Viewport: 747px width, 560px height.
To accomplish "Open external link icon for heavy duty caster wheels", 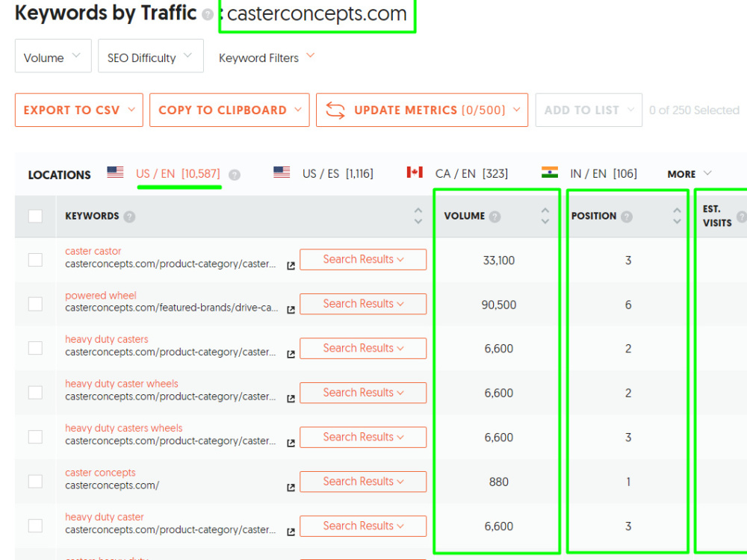I will click(x=291, y=399).
